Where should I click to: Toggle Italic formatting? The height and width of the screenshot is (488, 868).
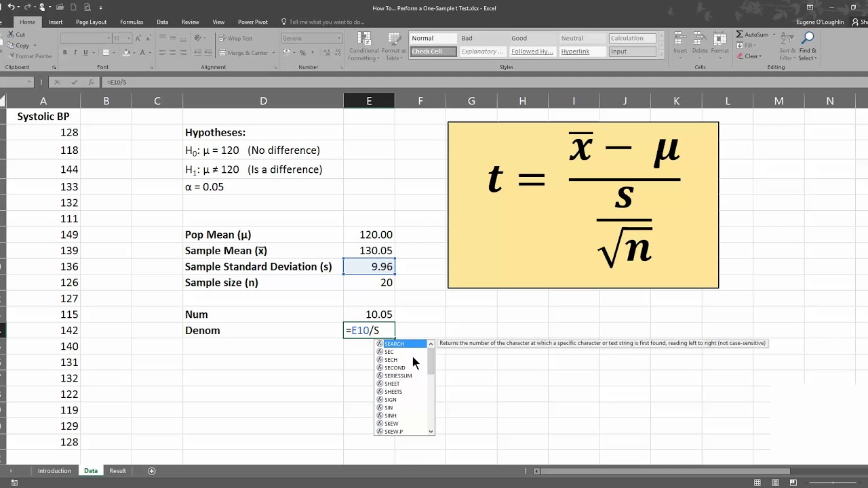point(75,53)
